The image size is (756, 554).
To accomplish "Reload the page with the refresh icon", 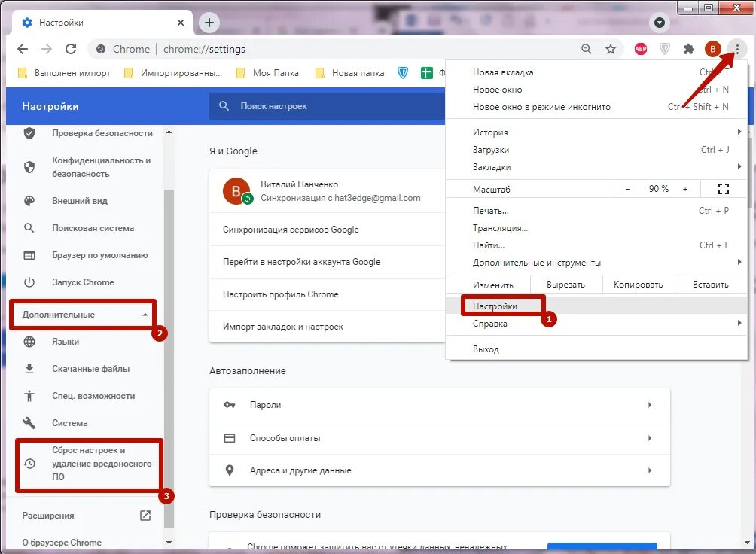I will [71, 49].
